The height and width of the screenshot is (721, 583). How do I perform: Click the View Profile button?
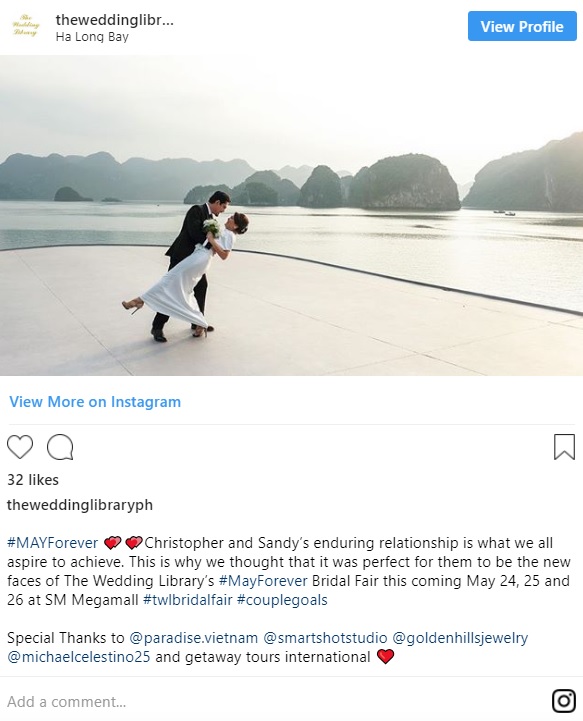click(x=522, y=27)
